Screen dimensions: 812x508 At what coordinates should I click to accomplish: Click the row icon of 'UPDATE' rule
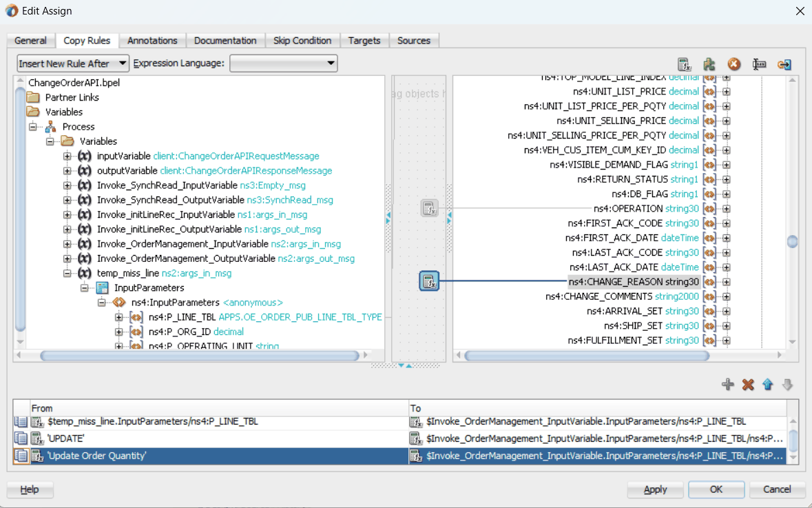(x=21, y=438)
